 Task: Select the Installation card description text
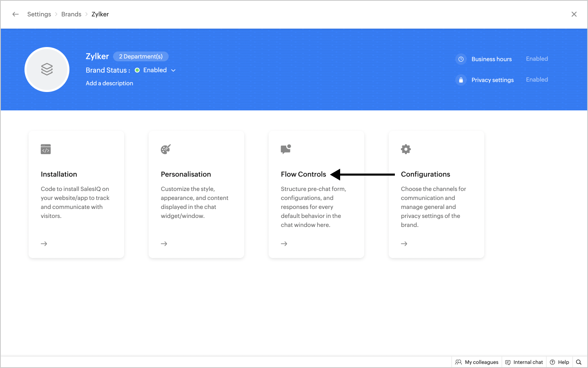click(x=75, y=202)
